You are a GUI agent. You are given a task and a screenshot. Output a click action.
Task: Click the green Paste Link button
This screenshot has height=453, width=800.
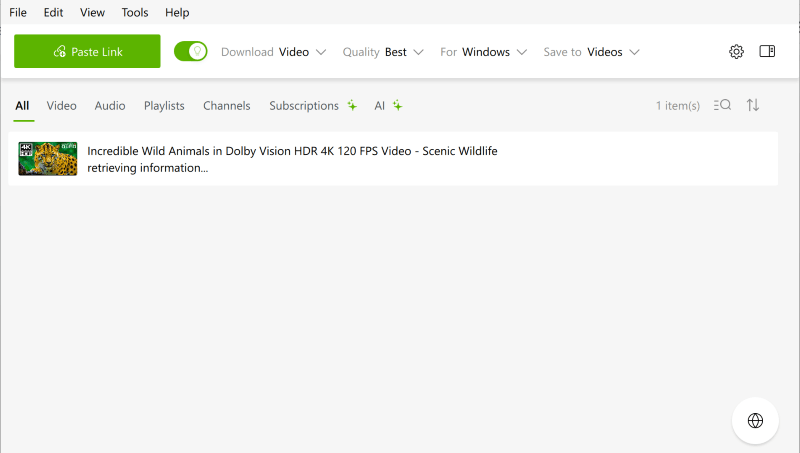[87, 51]
